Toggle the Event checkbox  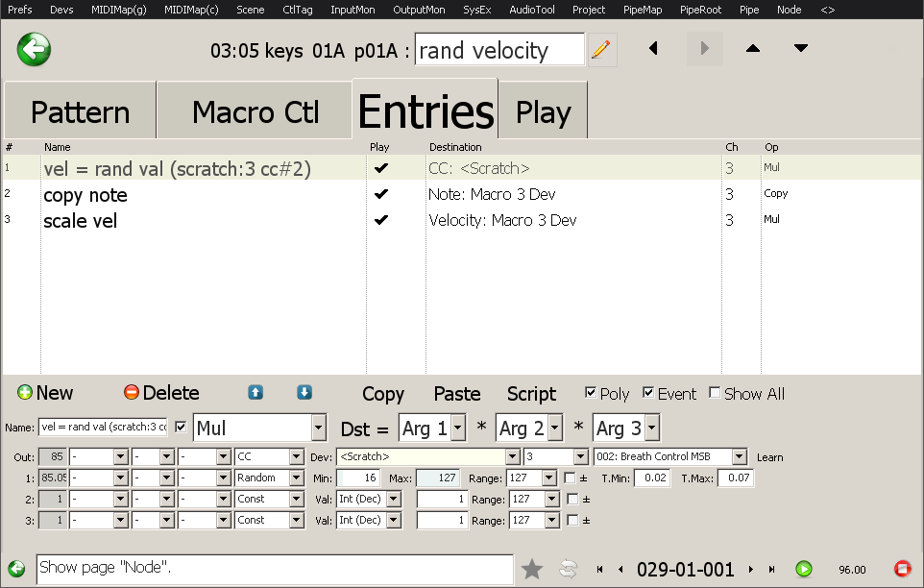[x=648, y=393]
